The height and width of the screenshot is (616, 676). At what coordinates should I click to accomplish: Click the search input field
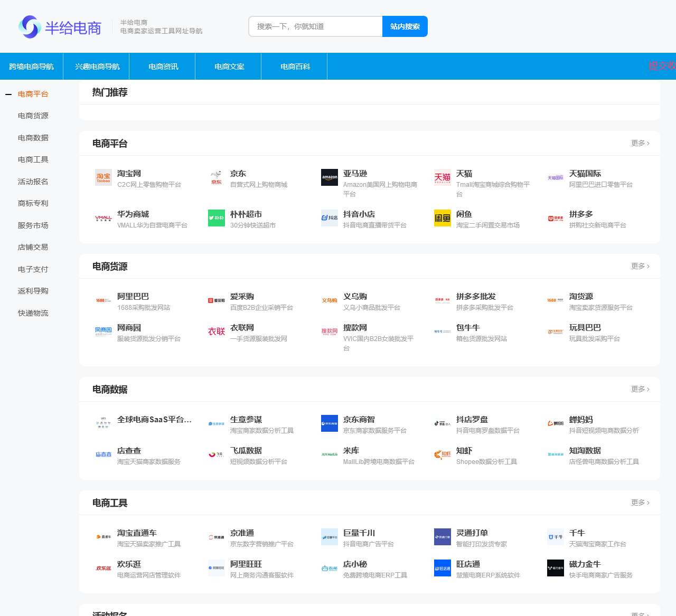click(x=315, y=26)
